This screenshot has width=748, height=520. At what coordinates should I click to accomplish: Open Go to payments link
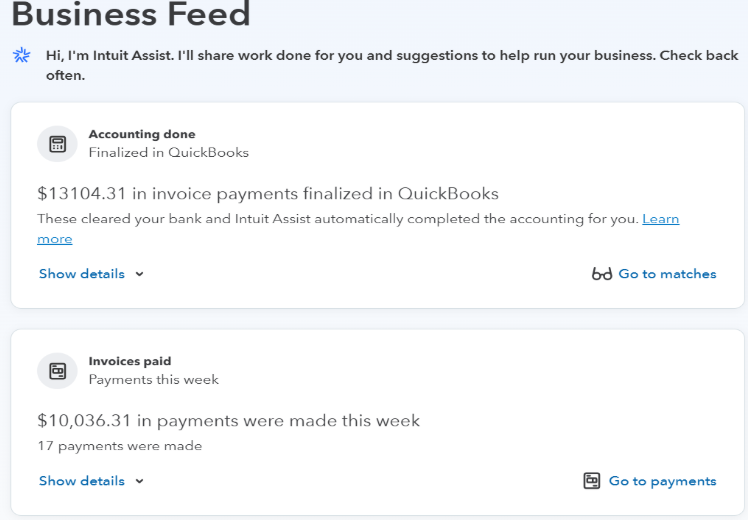[x=663, y=481]
